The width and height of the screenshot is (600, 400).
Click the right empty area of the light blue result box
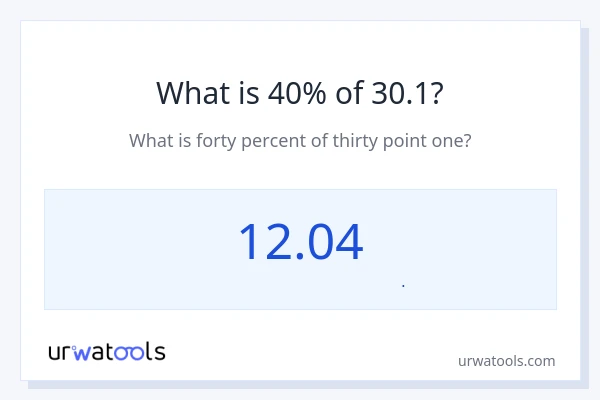pos(480,249)
